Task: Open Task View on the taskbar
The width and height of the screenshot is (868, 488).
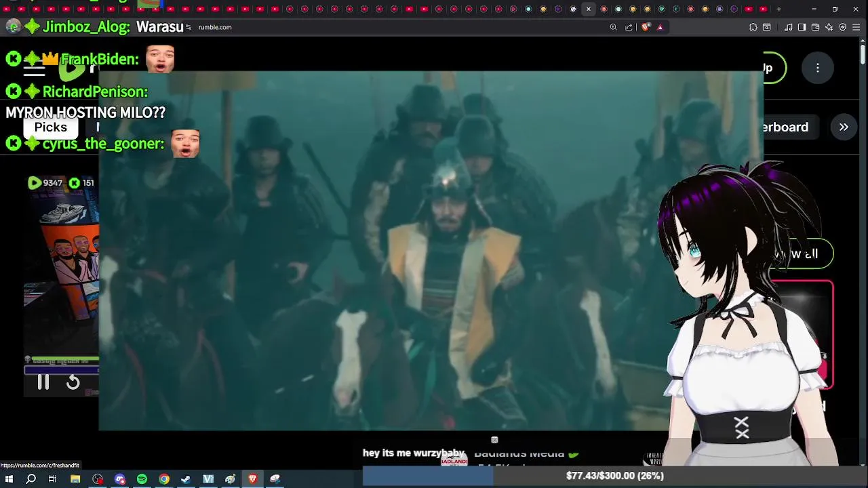Action: tap(52, 479)
